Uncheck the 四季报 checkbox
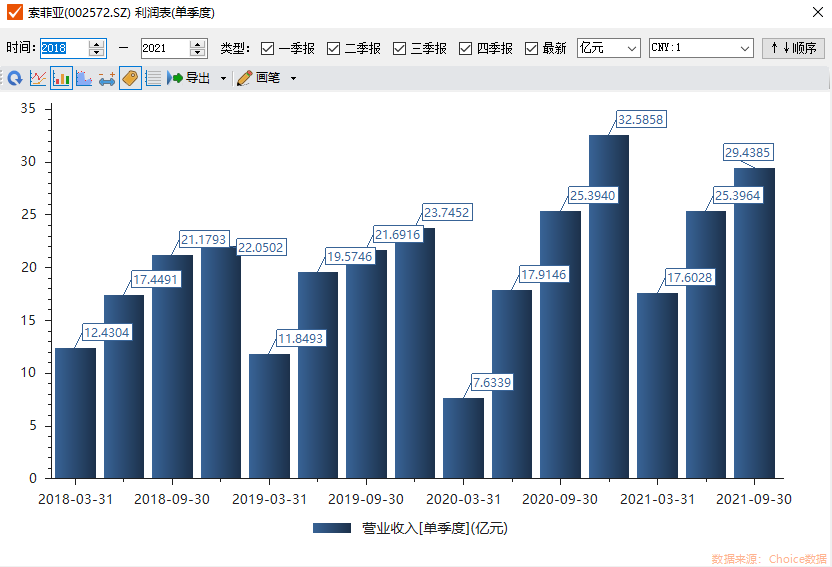This screenshot has height=567, width=832. pyautogui.click(x=465, y=49)
